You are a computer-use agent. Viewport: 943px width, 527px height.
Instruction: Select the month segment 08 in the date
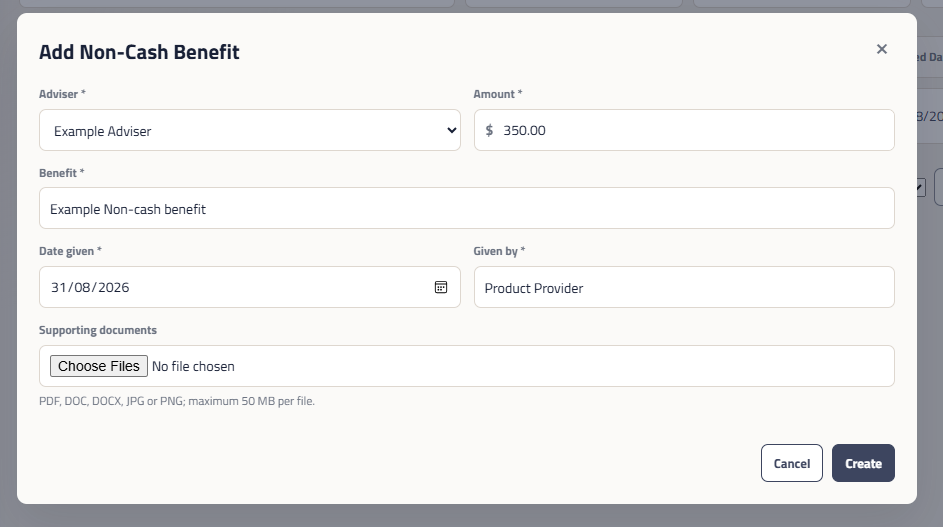click(82, 288)
